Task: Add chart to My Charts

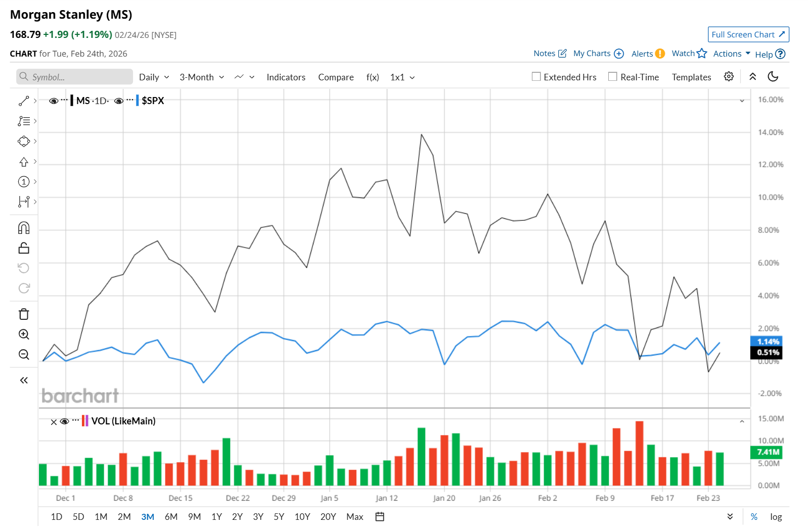Action: (619, 54)
